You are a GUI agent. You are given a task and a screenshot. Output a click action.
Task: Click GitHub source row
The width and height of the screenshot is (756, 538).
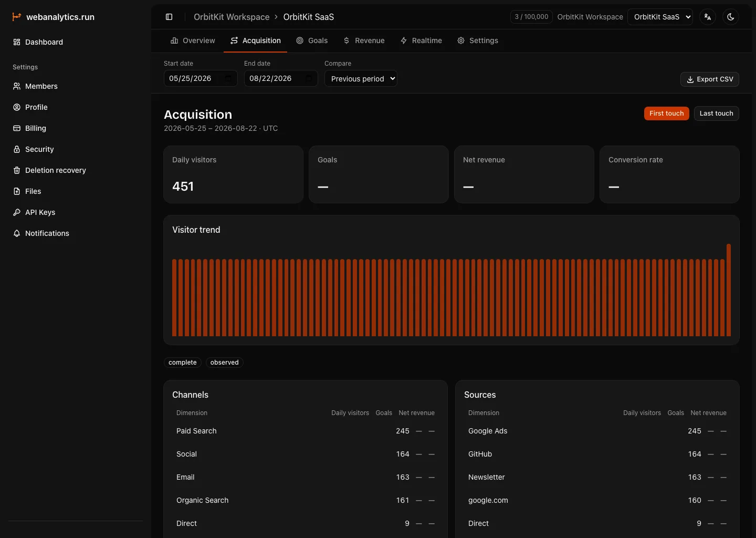597,454
